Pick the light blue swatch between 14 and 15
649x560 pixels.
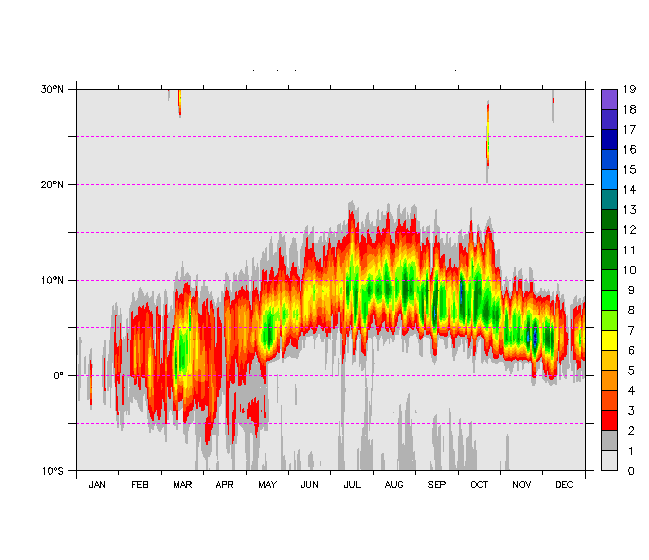pos(609,179)
